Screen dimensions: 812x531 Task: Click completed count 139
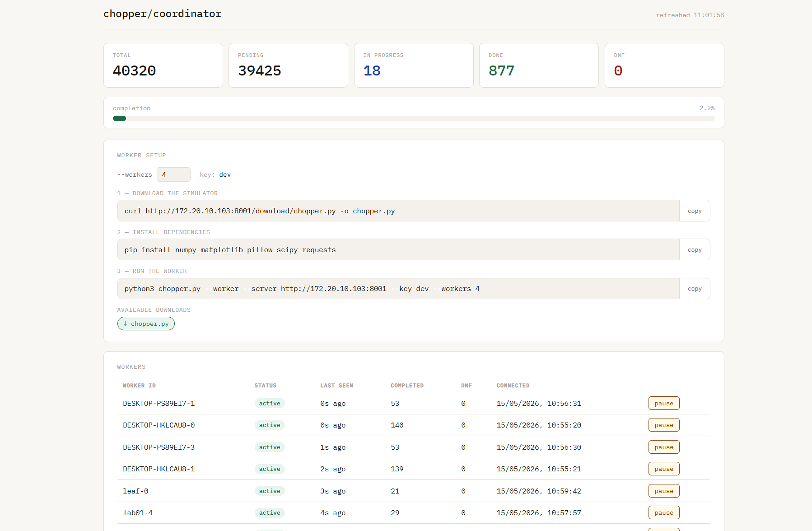pos(397,469)
